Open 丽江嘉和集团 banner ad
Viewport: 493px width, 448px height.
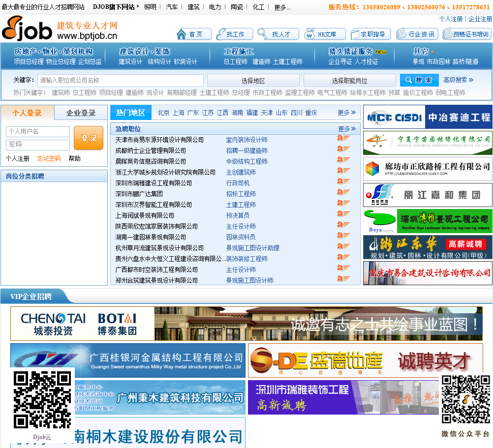click(428, 195)
